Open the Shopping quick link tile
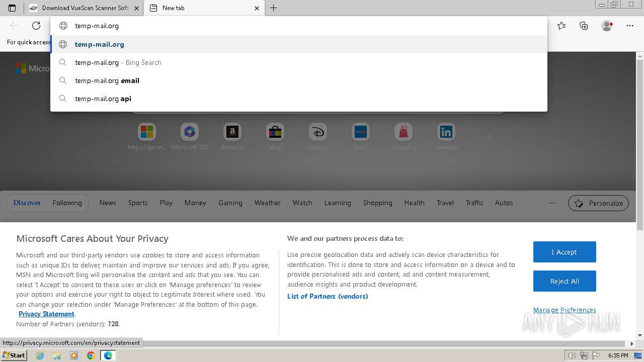 coord(404,136)
